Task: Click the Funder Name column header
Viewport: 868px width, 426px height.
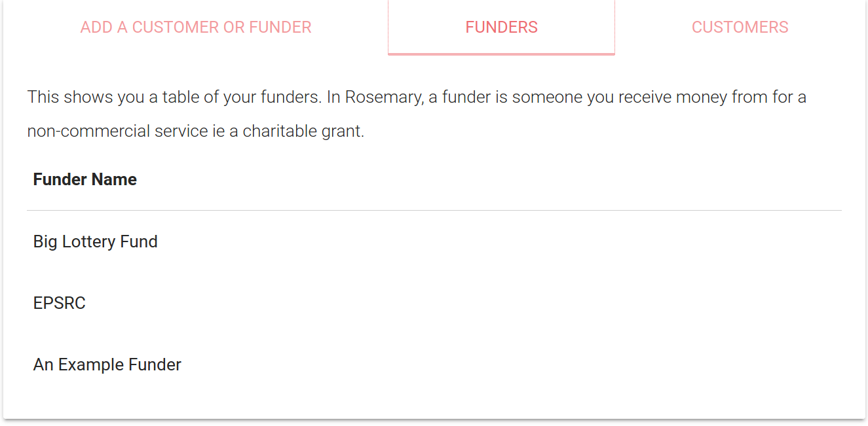Action: point(85,179)
